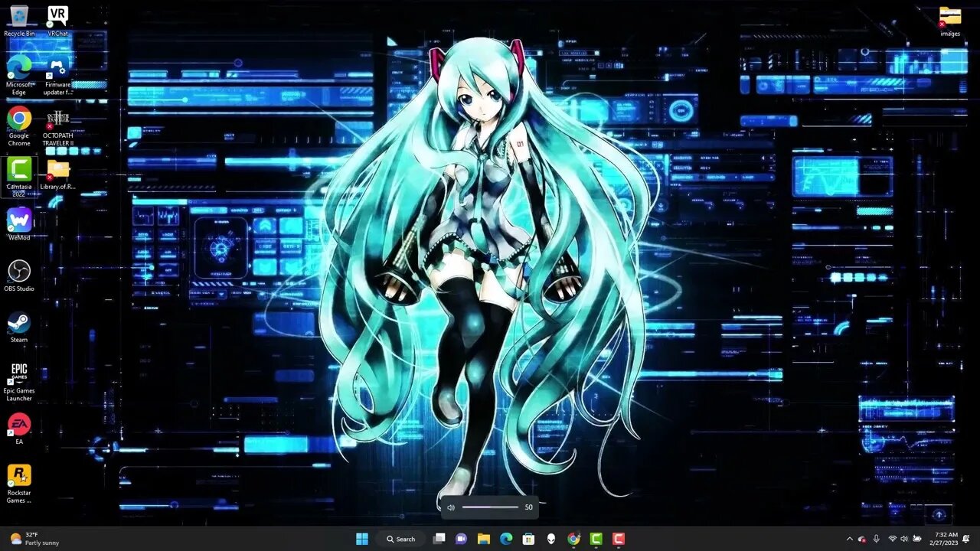Switch to Chrome on the taskbar
The height and width of the screenshot is (551, 980).
pos(573,539)
